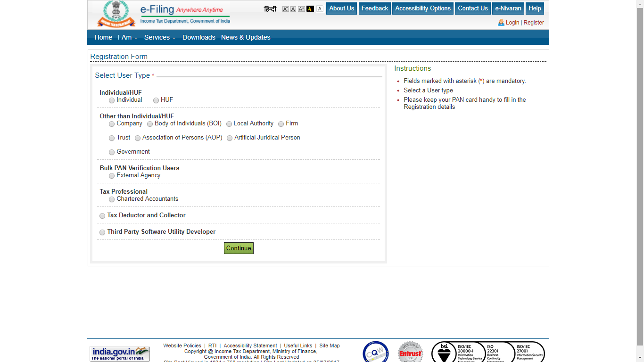The image size is (644, 362).
Task: Click the Entrust SSL secured seal
Action: 410,352
